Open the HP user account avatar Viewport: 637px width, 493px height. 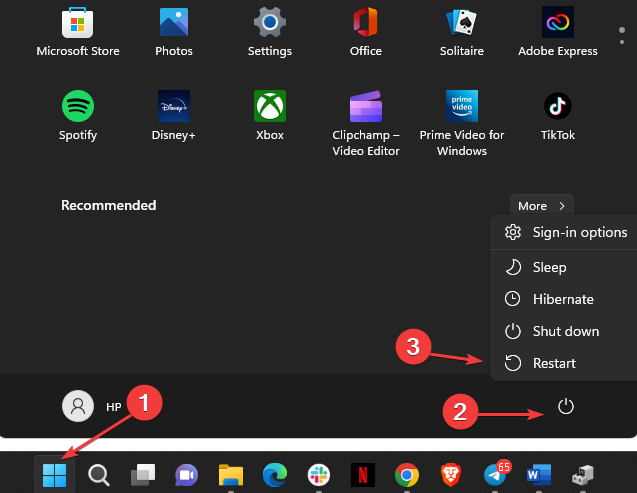(78, 406)
